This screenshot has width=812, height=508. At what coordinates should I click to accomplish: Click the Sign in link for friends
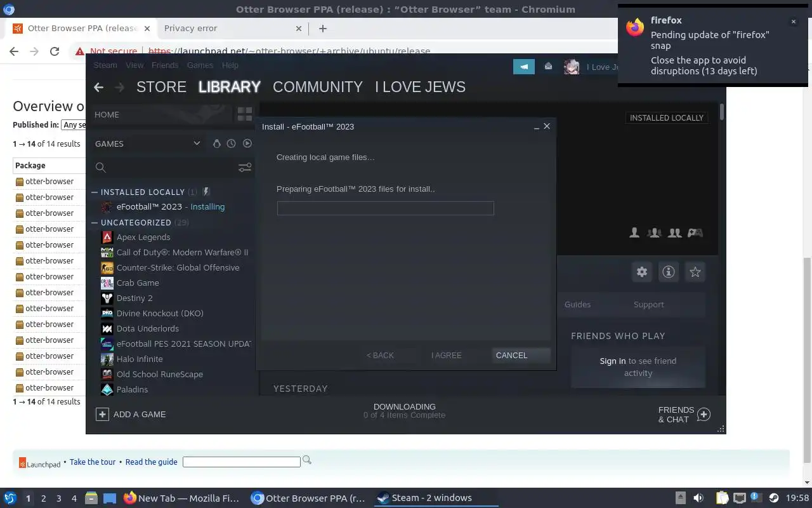click(x=613, y=361)
